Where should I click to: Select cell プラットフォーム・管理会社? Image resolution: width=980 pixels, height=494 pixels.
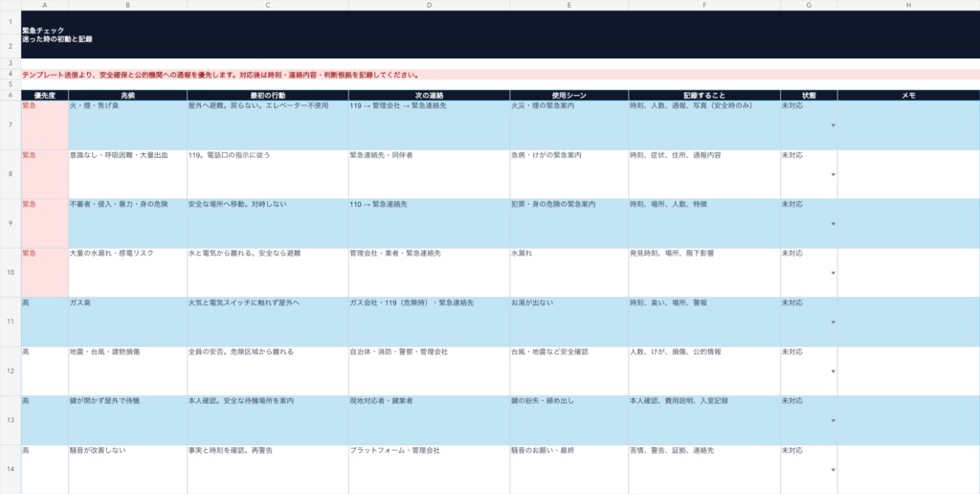pyautogui.click(x=430, y=469)
